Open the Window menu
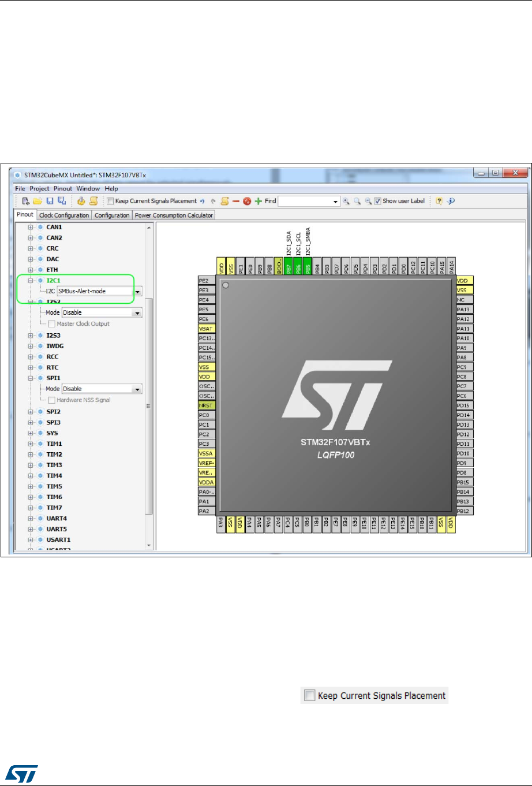 (x=88, y=188)
